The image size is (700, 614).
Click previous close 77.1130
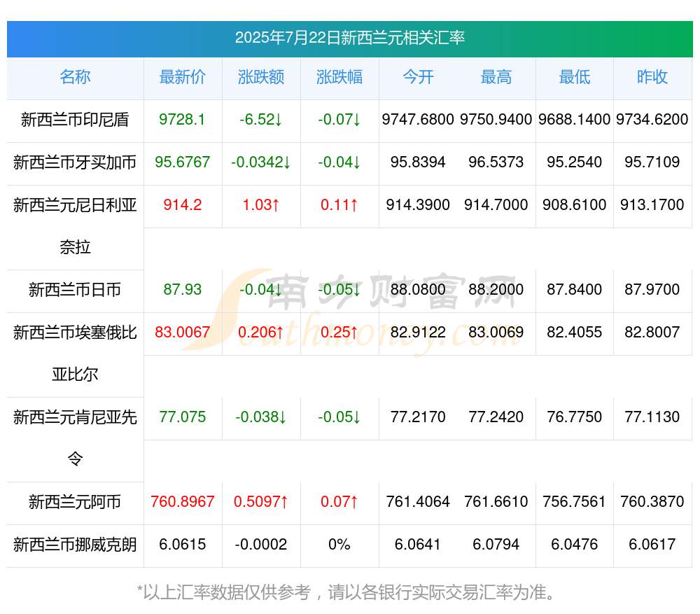click(x=652, y=417)
